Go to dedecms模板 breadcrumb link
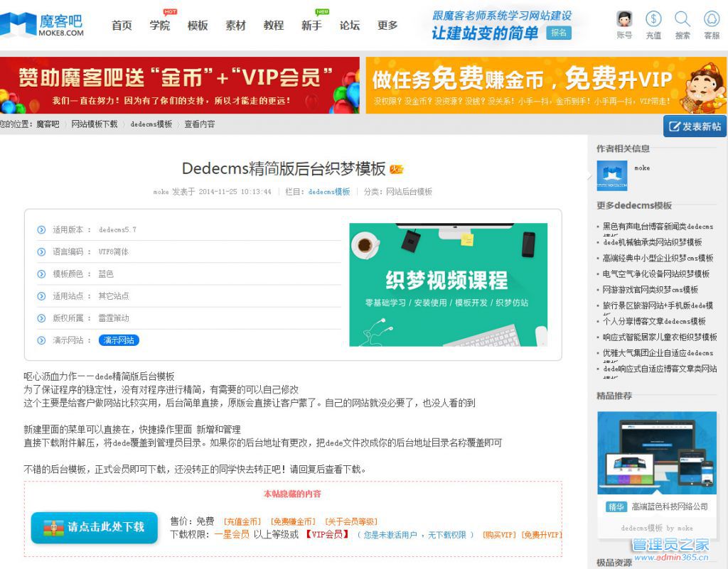 pyautogui.click(x=151, y=124)
